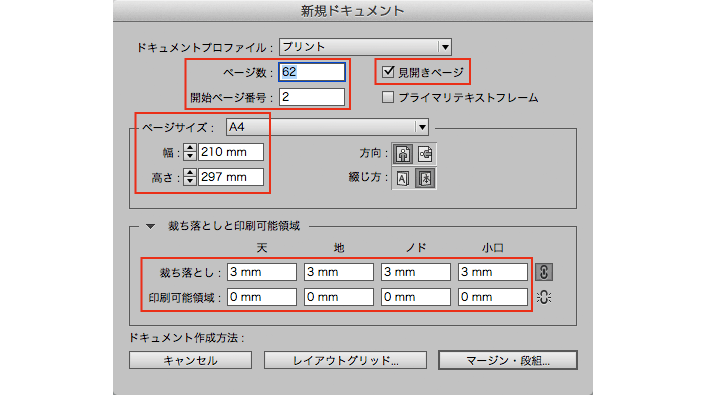Click the 新規ドキュメント title text

point(352,11)
